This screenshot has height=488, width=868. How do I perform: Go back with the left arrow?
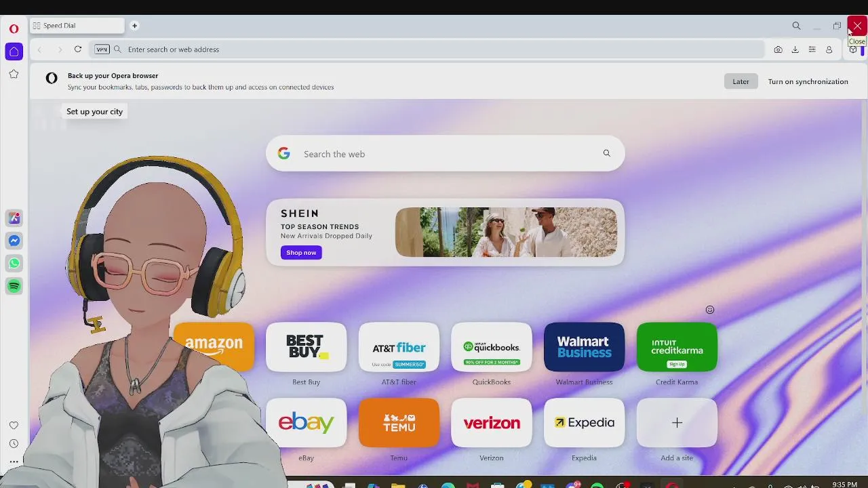click(39, 49)
